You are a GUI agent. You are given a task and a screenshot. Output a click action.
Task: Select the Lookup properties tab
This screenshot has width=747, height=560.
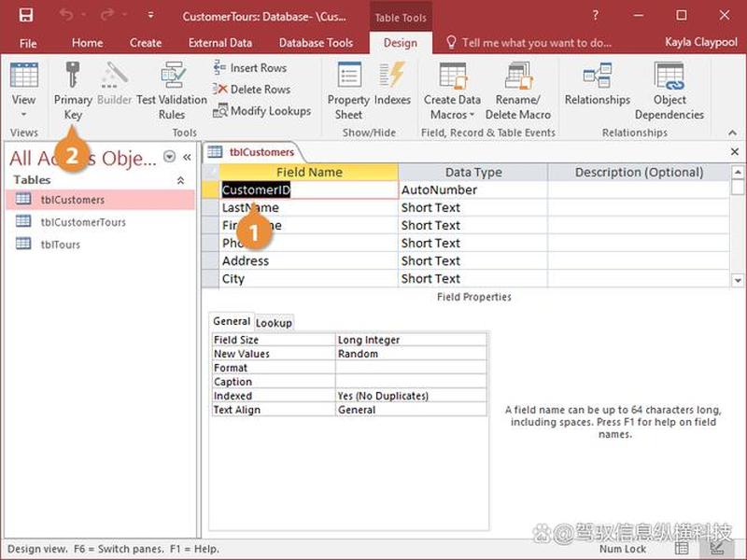274,323
